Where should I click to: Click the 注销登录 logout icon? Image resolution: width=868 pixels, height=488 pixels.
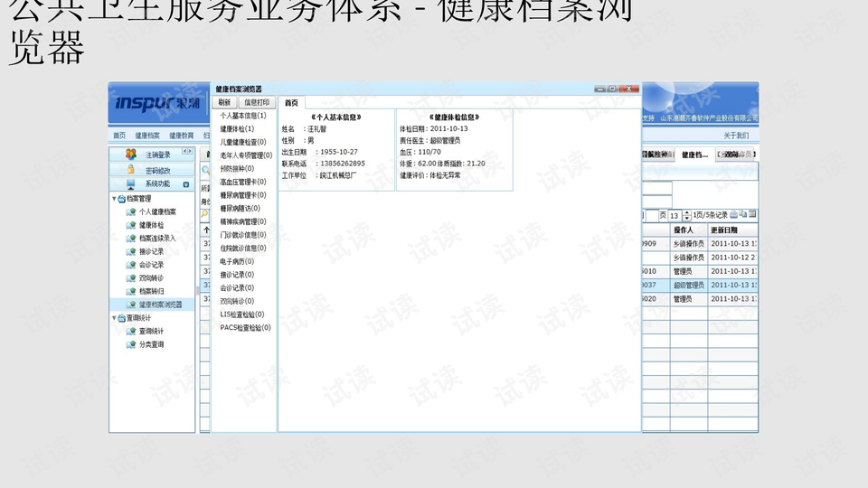[131, 155]
